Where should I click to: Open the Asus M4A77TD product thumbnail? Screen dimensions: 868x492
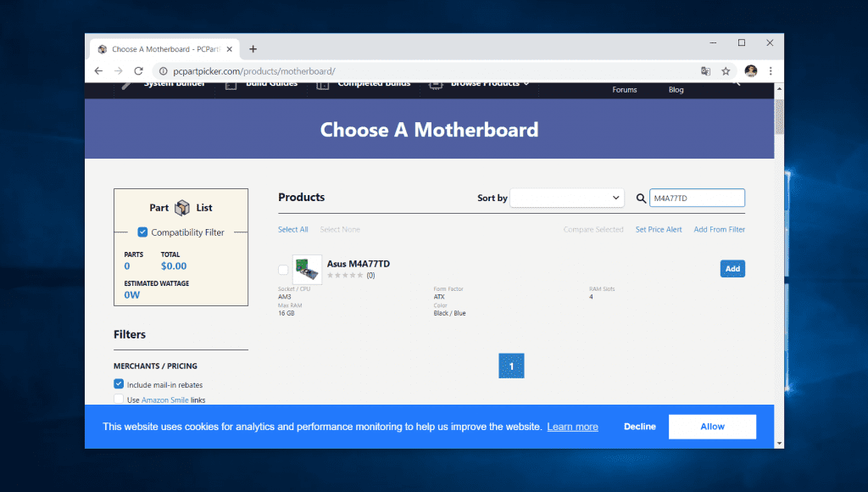click(x=307, y=269)
